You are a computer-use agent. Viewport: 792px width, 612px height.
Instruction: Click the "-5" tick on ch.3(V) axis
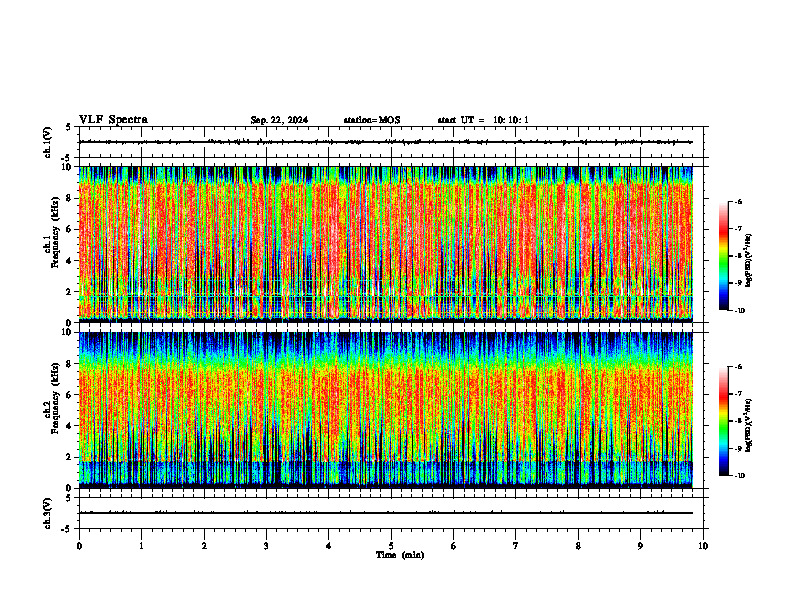[x=67, y=529]
